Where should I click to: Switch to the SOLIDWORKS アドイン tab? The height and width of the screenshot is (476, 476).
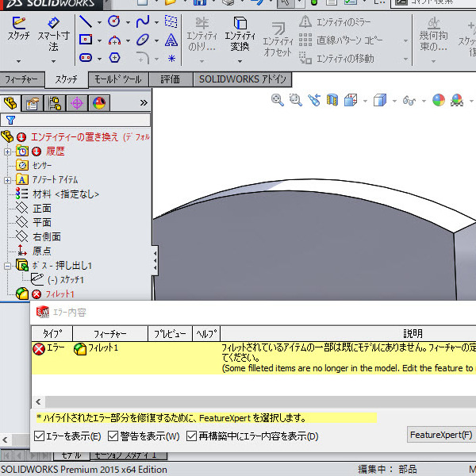pos(242,79)
